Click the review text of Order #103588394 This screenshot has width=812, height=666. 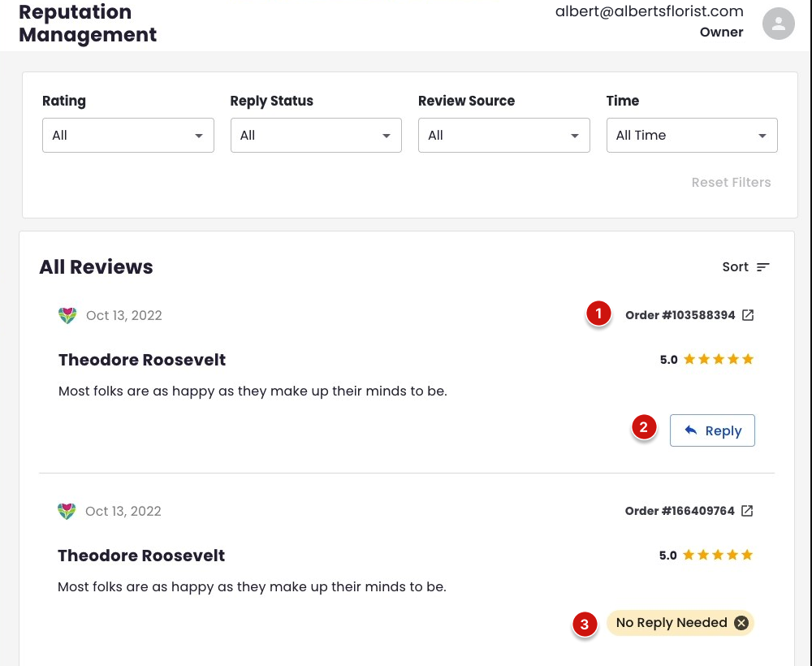pyautogui.click(x=253, y=391)
